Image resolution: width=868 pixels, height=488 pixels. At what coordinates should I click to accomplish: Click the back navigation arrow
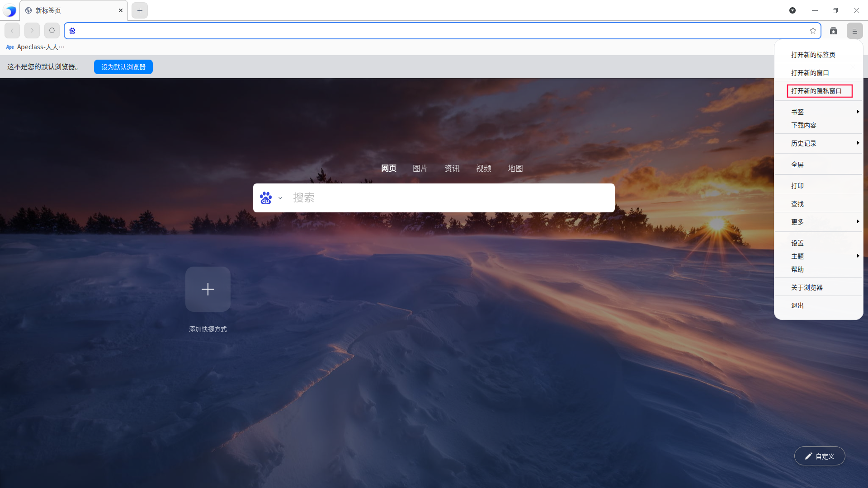pyautogui.click(x=12, y=31)
